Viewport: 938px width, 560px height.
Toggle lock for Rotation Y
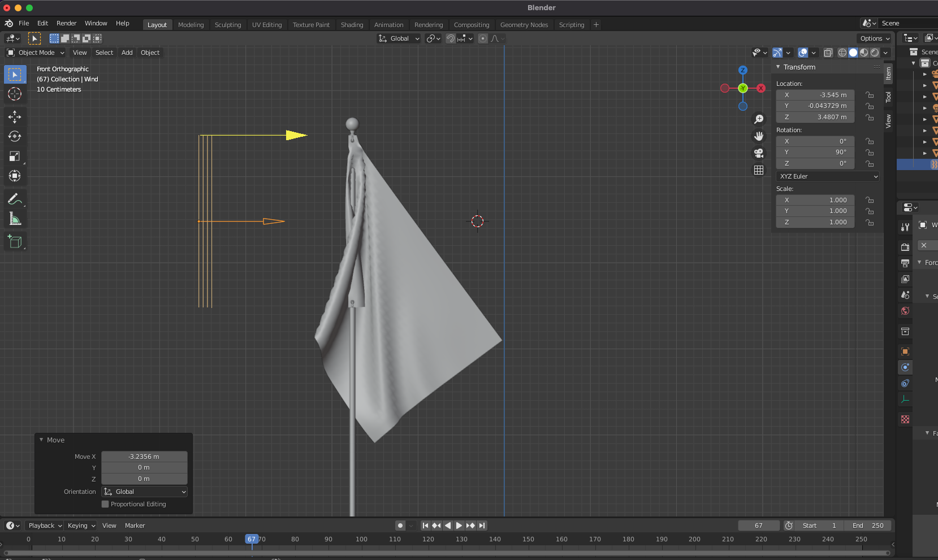point(870,153)
